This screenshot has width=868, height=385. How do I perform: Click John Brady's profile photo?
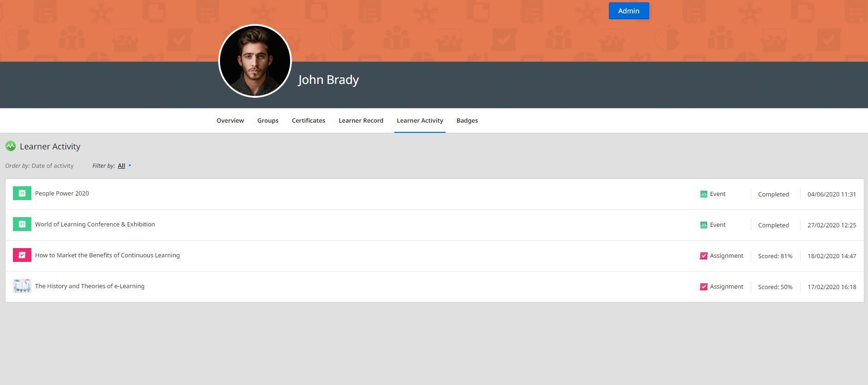[x=255, y=61]
